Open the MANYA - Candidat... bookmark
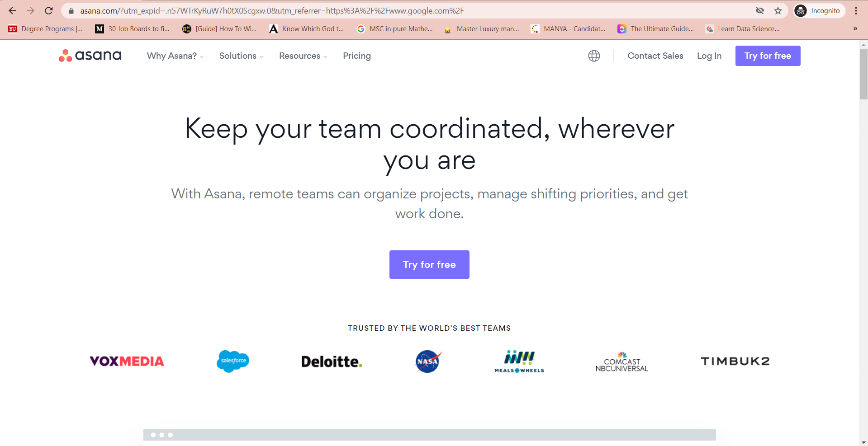 click(568, 29)
